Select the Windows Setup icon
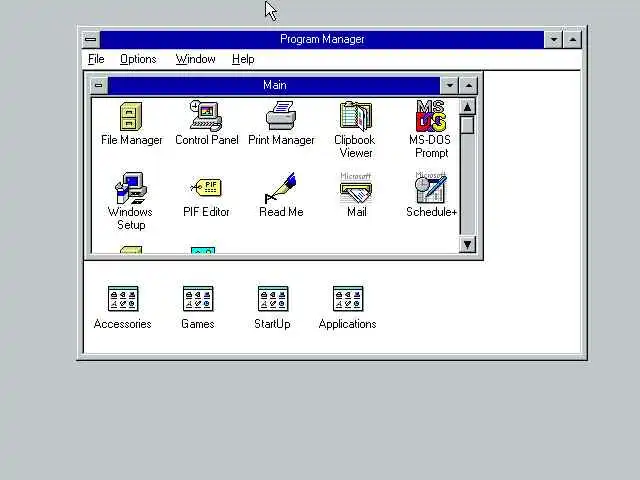 coord(131,188)
